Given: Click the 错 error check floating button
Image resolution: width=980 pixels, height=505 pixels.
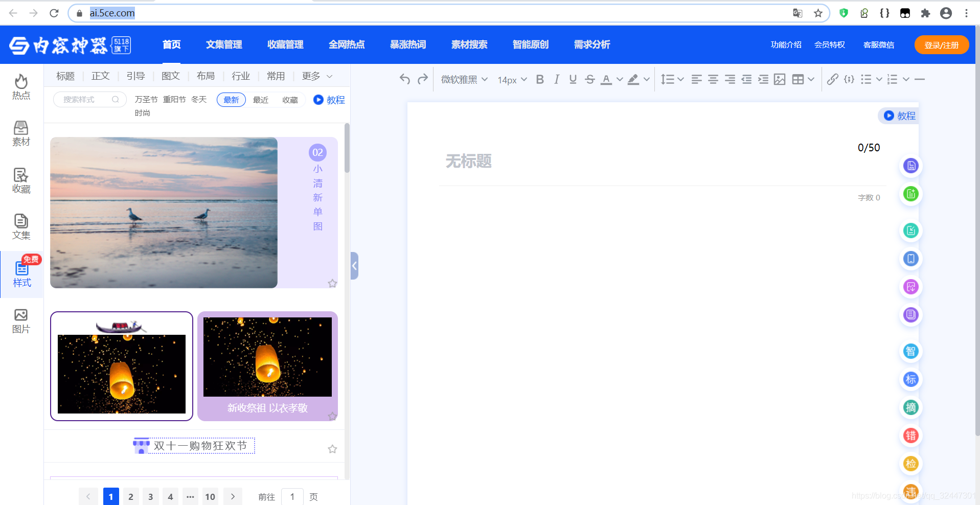Looking at the screenshot, I should (x=911, y=435).
